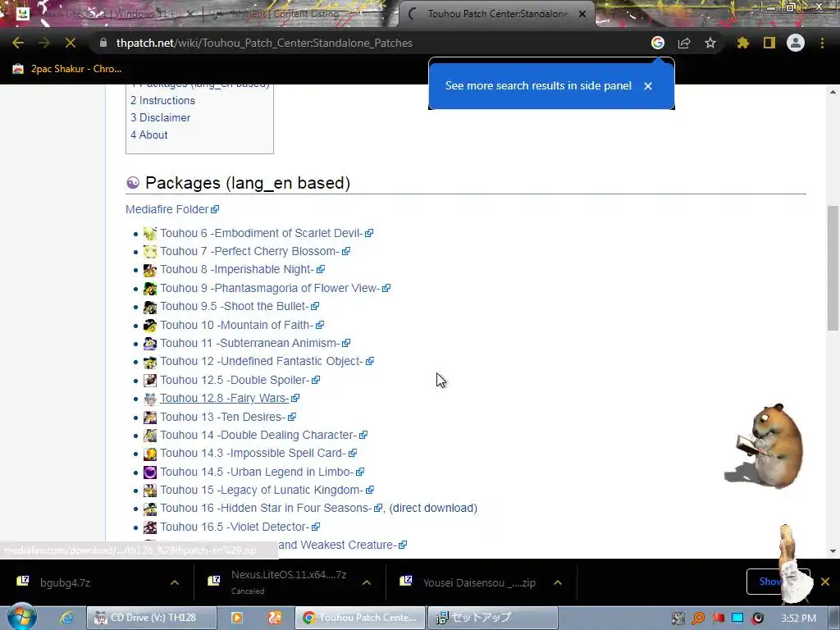Open Touhou 9 Phantasmagoria of Flower View link
The width and height of the screenshot is (840, 630).
(x=275, y=288)
